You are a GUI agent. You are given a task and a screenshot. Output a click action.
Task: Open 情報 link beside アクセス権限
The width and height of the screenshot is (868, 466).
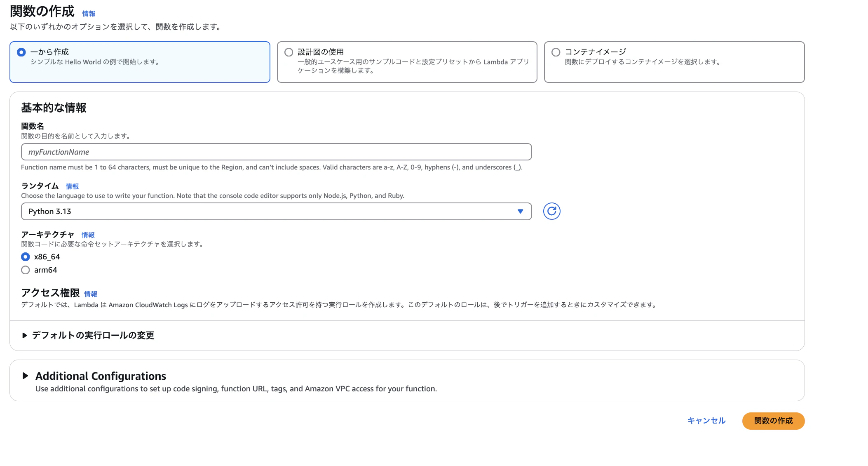point(91,294)
